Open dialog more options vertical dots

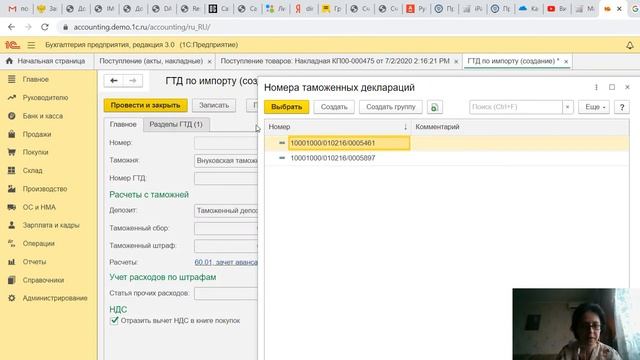click(596, 87)
